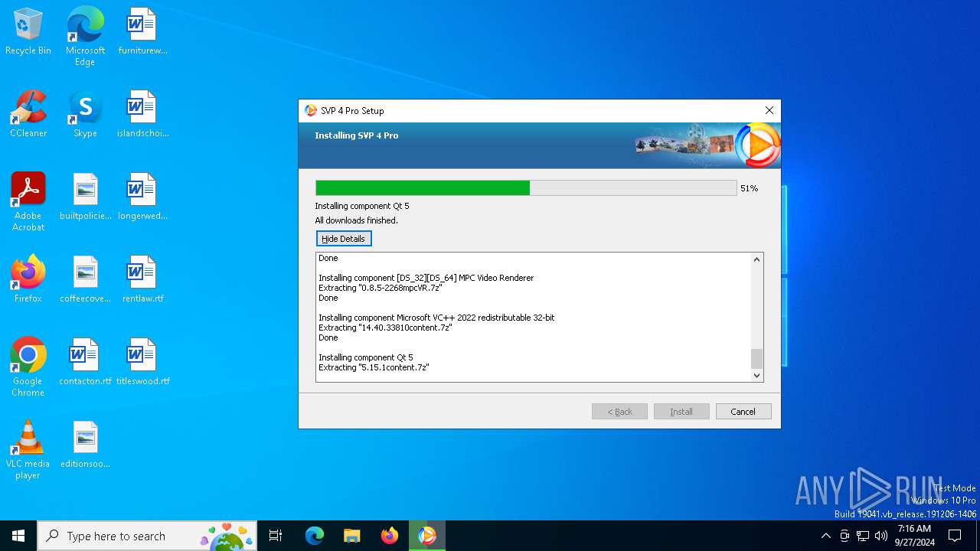This screenshot has width=980, height=551.
Task: Open File Explorer from taskbar
Action: click(352, 536)
